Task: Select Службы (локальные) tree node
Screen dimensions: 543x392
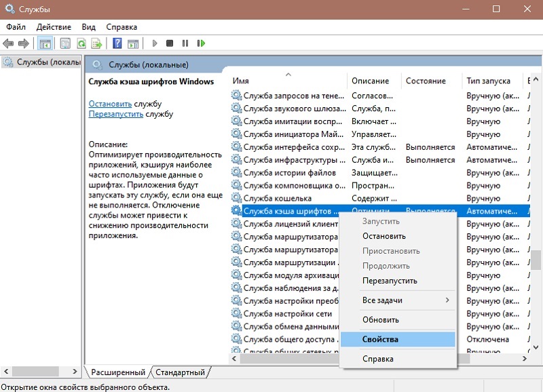Action: pyautogui.click(x=42, y=62)
